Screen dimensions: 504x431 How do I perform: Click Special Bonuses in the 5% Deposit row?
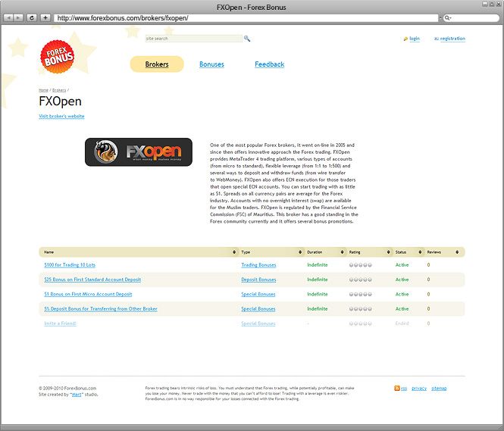pyautogui.click(x=258, y=308)
